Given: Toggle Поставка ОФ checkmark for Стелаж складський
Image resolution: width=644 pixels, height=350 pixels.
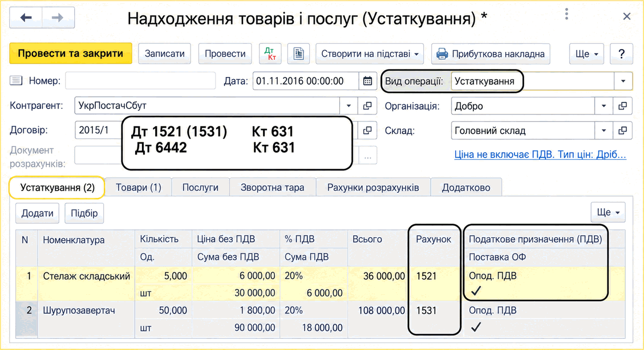Looking at the screenshot, I should point(476,291).
